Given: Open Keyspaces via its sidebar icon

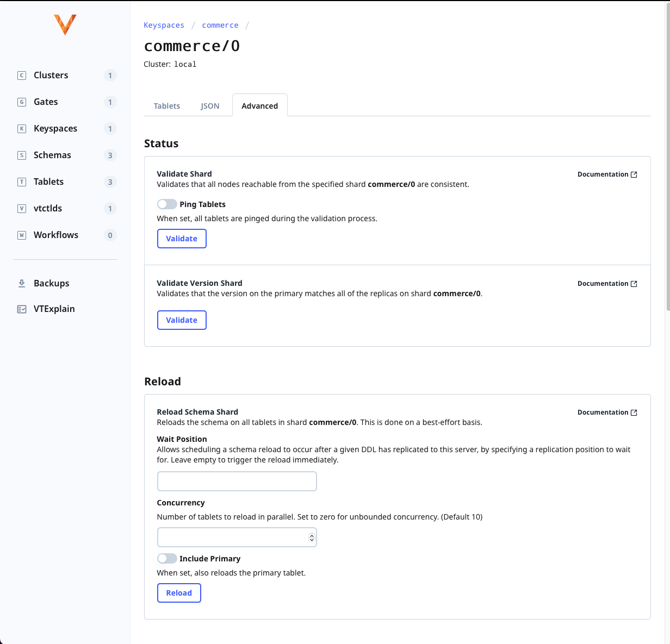Looking at the screenshot, I should pos(21,128).
